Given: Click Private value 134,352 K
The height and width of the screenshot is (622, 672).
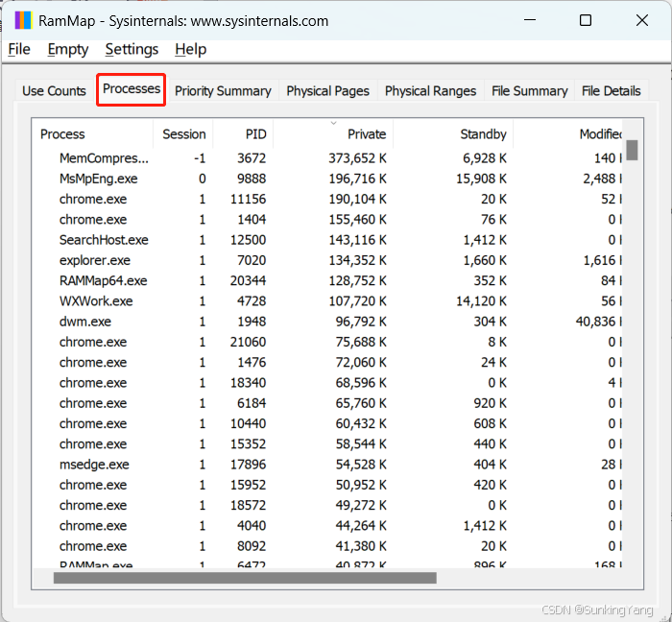Looking at the screenshot, I should 357,260.
